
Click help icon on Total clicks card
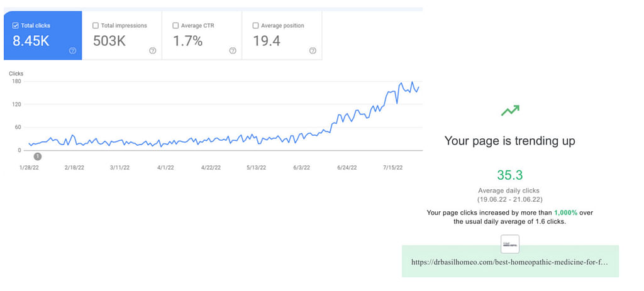72,51
